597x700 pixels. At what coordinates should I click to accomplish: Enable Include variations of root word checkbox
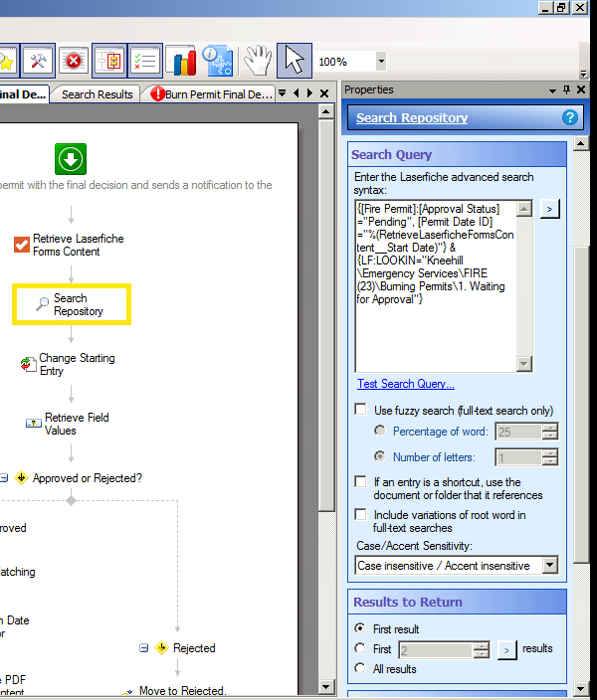pos(360,514)
